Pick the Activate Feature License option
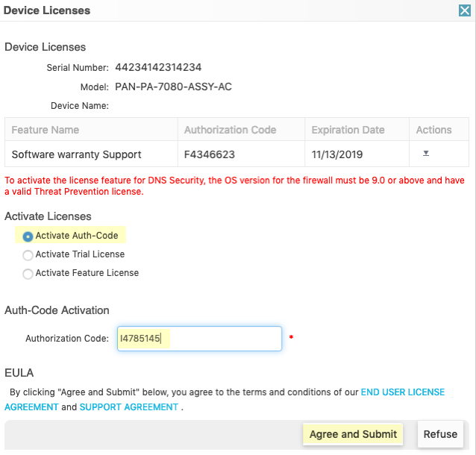The width and height of the screenshot is (476, 455). point(28,274)
